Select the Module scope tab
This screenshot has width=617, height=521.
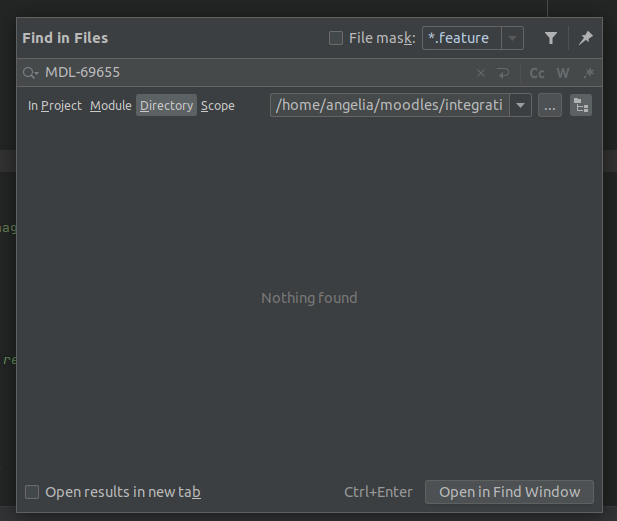pyautogui.click(x=111, y=105)
